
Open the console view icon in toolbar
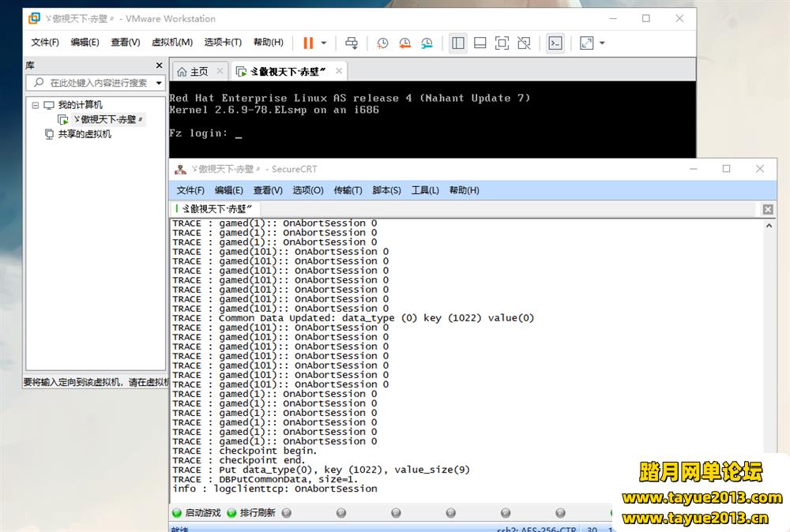pos(555,43)
